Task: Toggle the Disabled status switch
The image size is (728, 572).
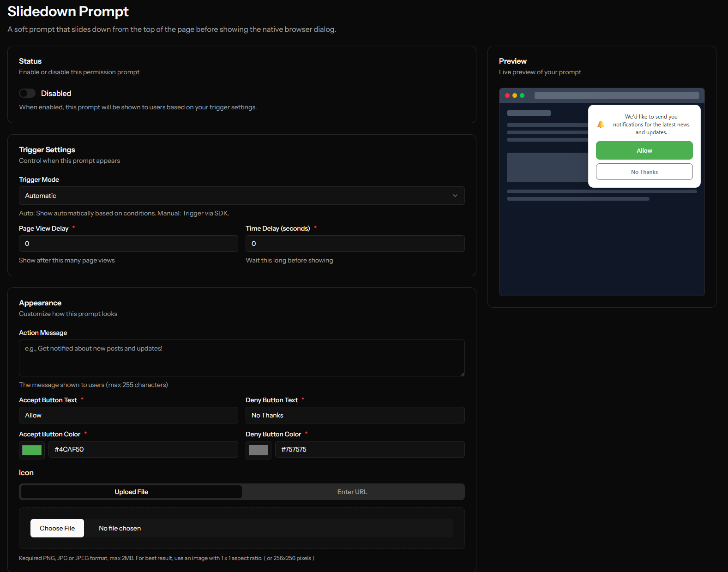Action: click(27, 93)
